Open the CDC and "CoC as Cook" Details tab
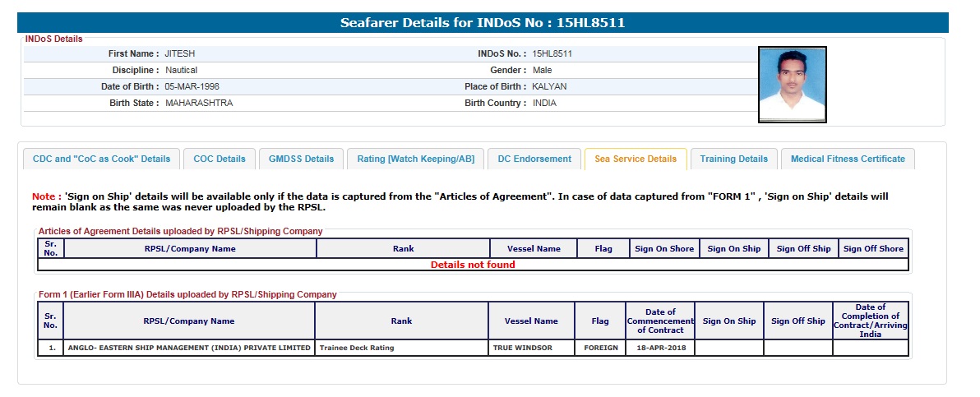Viewport: 980px width, 397px height. [101, 159]
